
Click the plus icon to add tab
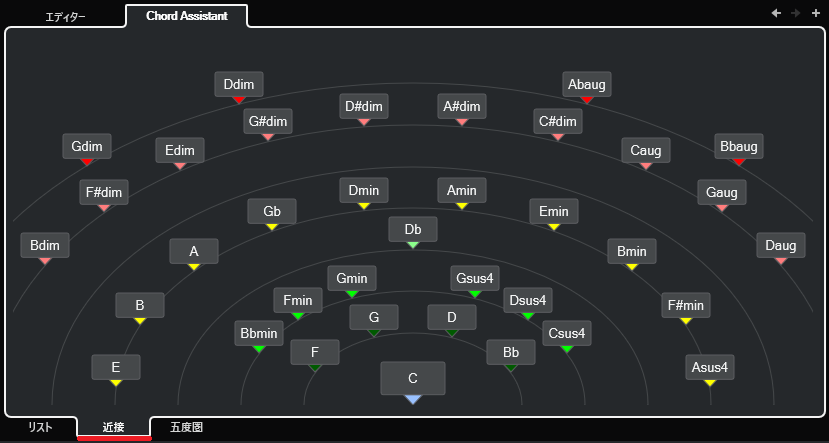point(816,13)
